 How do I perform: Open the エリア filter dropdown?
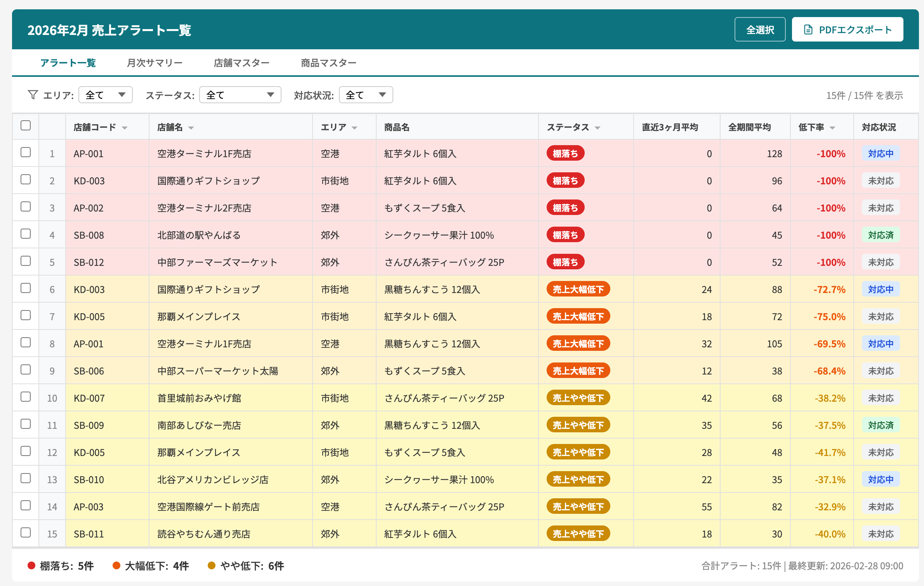click(105, 94)
